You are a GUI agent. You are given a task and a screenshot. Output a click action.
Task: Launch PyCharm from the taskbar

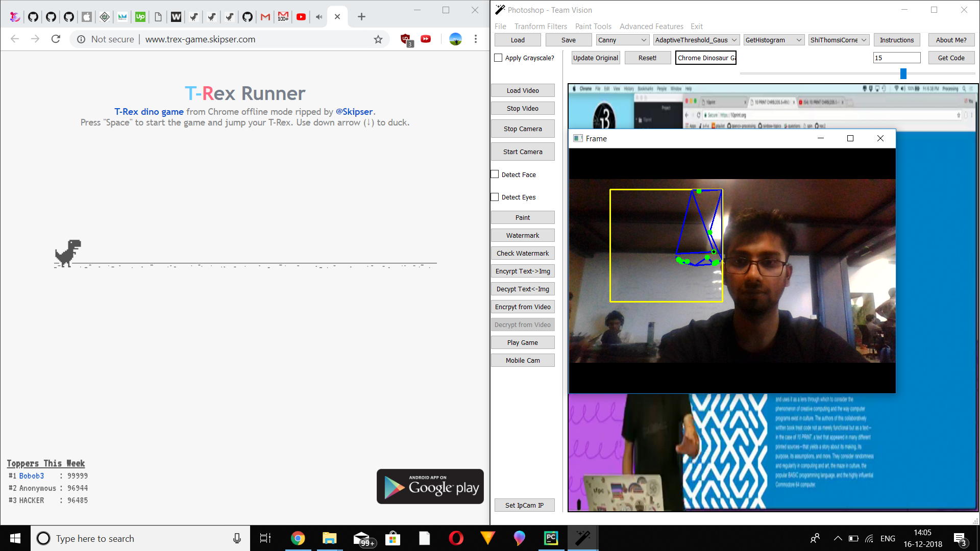551,538
